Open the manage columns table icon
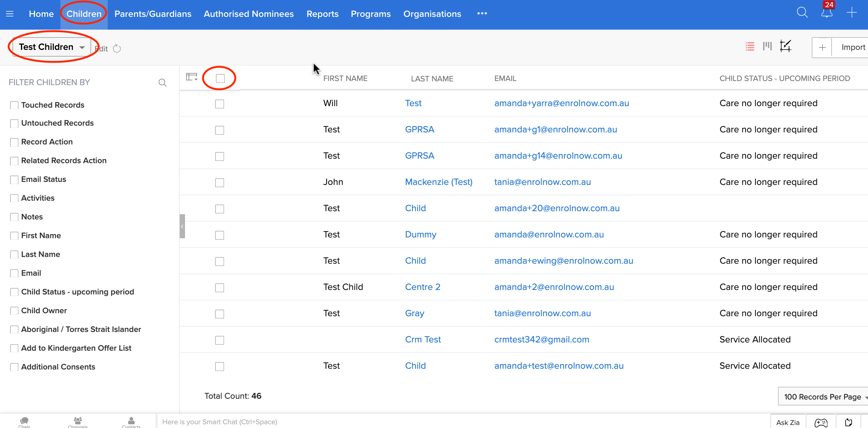The width and height of the screenshot is (868, 428). (192, 77)
